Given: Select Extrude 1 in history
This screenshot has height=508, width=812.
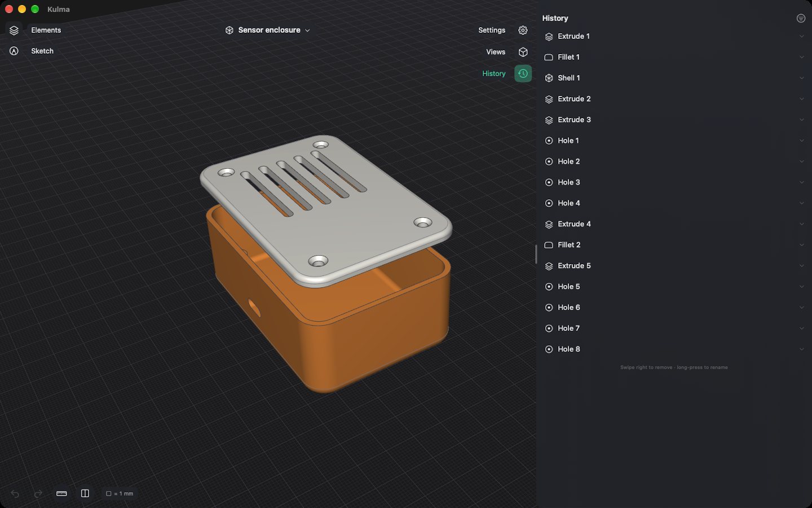Looking at the screenshot, I should point(674,36).
